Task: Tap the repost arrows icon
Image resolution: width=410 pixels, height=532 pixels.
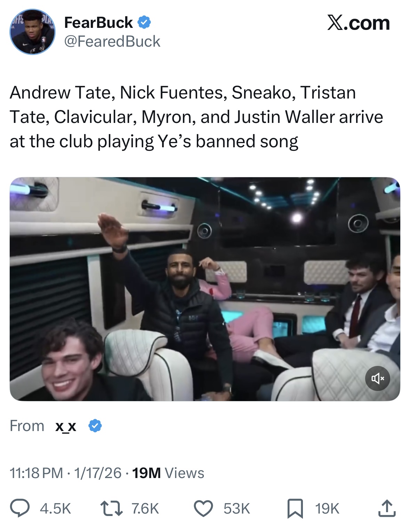Action: point(111,508)
